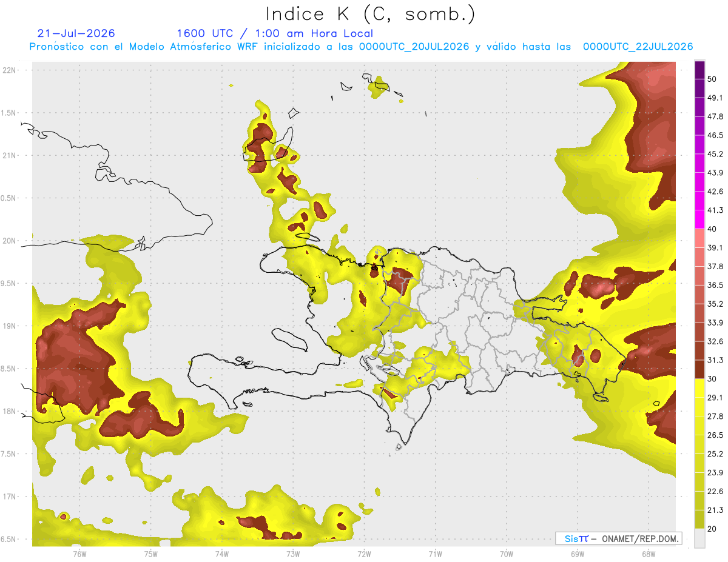Viewport: 728px width, 562px height.
Task: Click the "73W" longitude axis label
Action: [x=293, y=553]
